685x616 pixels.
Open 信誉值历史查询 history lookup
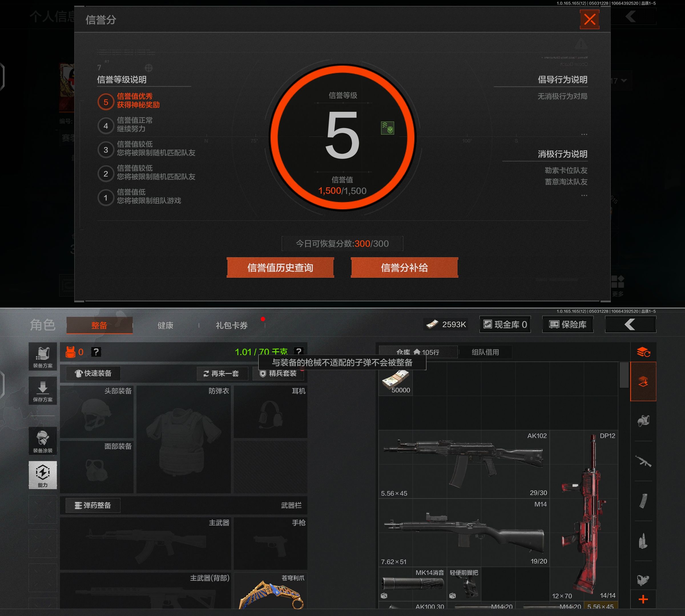coord(280,268)
